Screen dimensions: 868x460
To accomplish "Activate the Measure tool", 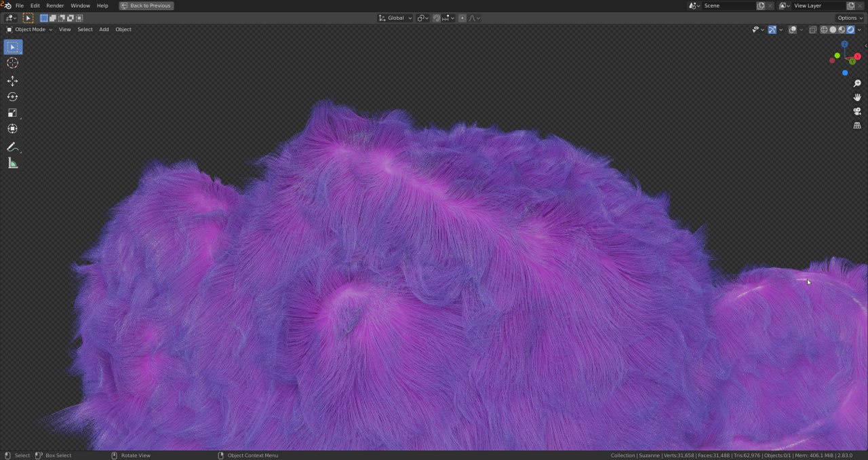I will click(x=12, y=163).
